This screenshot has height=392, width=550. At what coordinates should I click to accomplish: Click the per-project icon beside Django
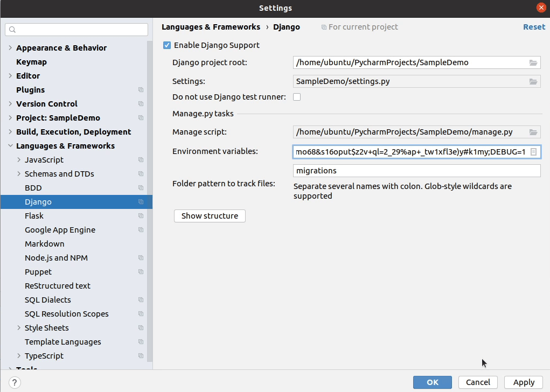[141, 201]
